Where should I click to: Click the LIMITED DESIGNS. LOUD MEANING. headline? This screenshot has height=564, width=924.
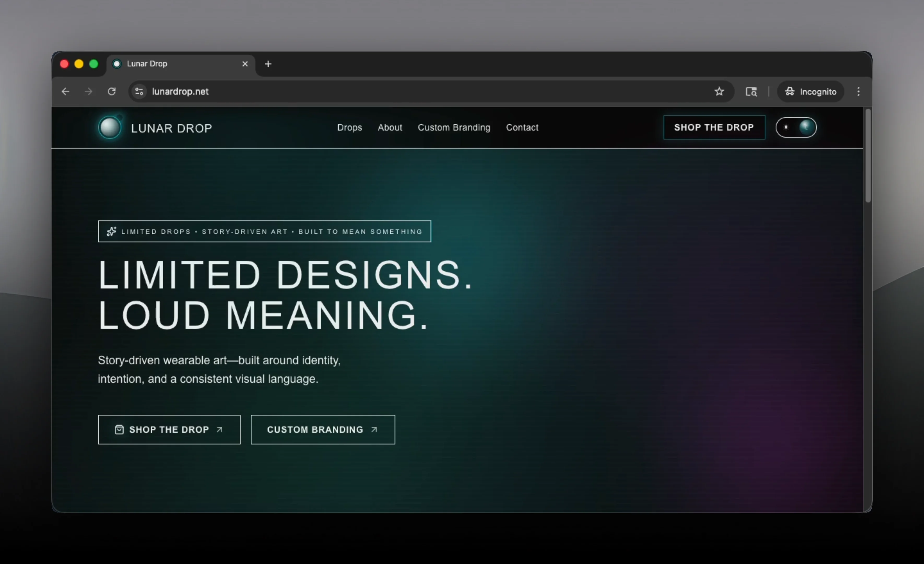(285, 295)
